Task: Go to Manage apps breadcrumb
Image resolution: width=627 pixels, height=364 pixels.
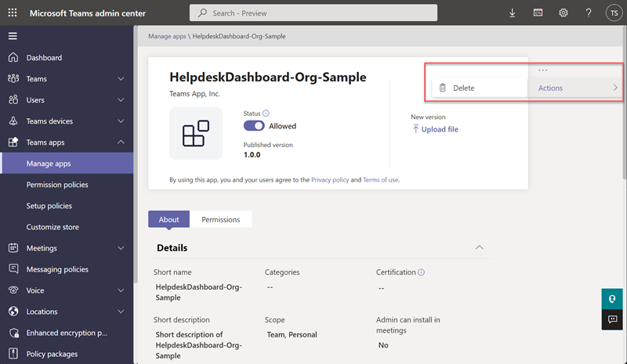Action: 167,36
